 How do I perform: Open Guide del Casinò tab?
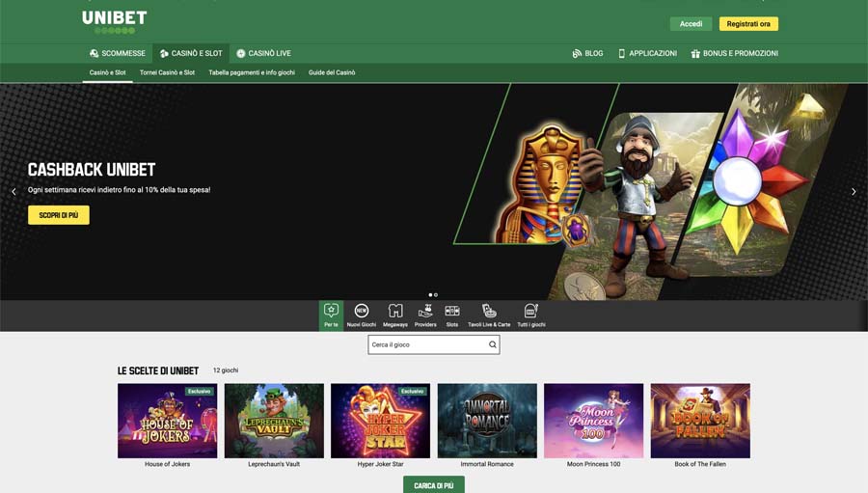pyautogui.click(x=332, y=72)
